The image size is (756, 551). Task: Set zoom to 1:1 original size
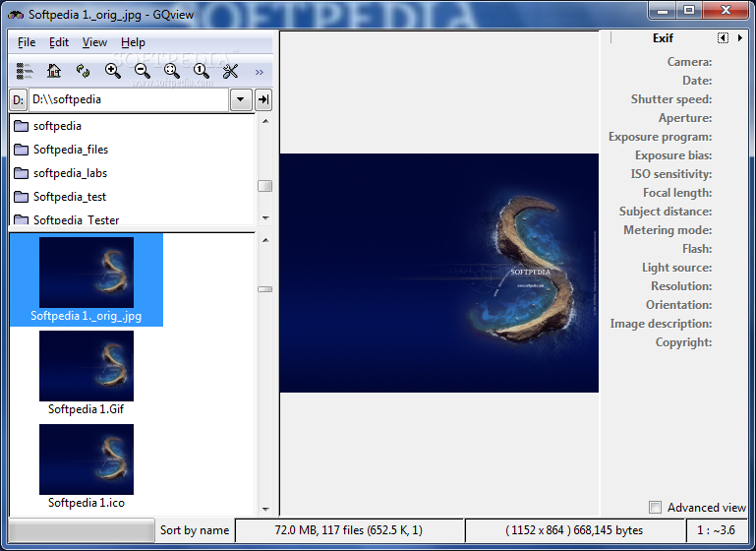(202, 72)
